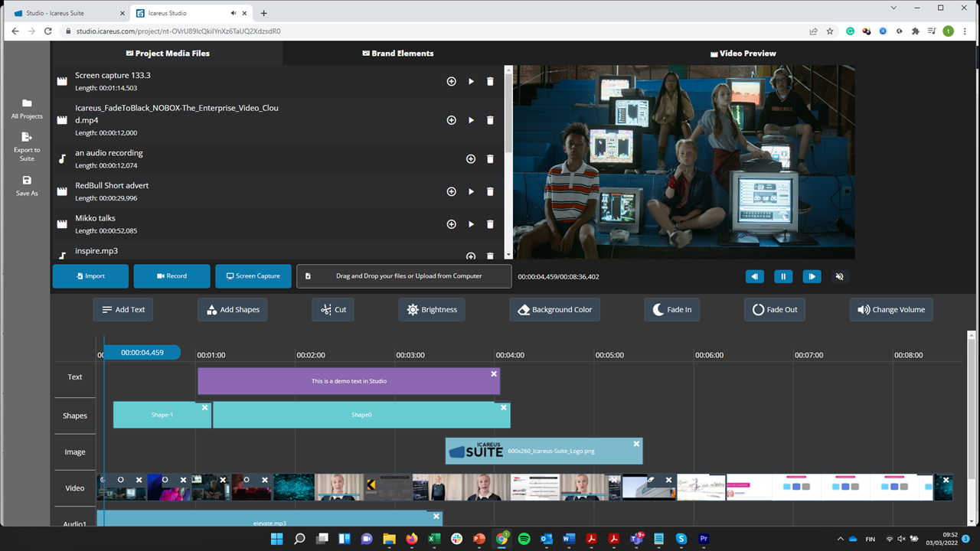The width and height of the screenshot is (980, 551).
Task: Open All Projects in sidebar
Action: [x=27, y=109]
